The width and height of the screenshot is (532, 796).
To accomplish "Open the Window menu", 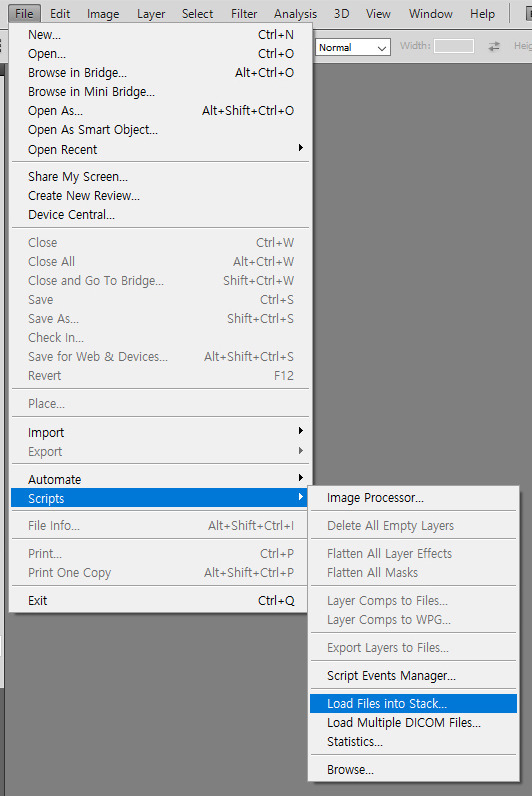I will (430, 14).
